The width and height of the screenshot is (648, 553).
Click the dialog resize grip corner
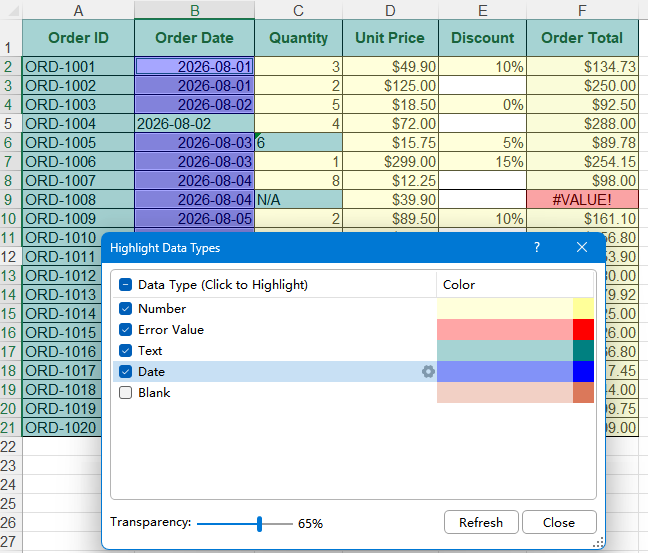[x=598, y=542]
